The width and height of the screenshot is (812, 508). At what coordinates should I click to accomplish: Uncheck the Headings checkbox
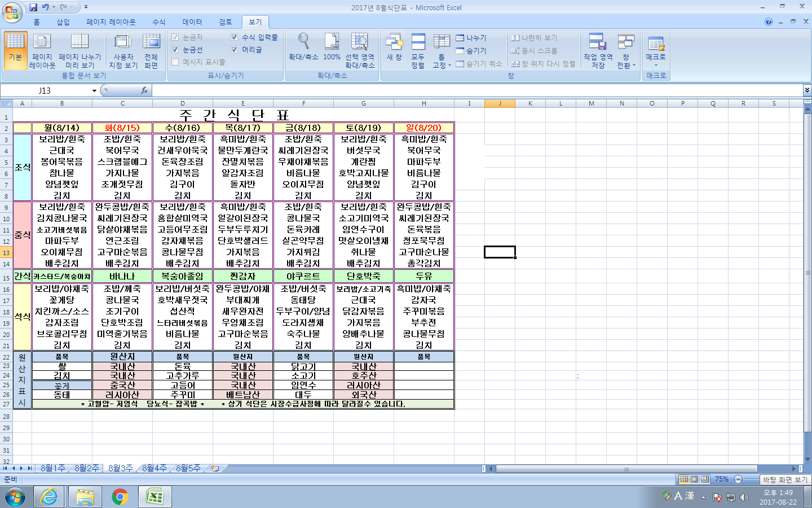tap(235, 50)
